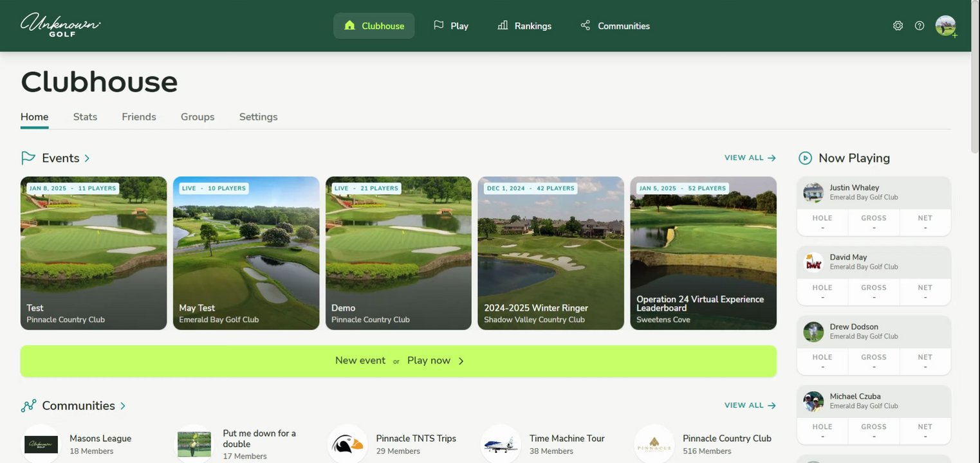
Task: Open the Events heading link
Action: click(60, 158)
